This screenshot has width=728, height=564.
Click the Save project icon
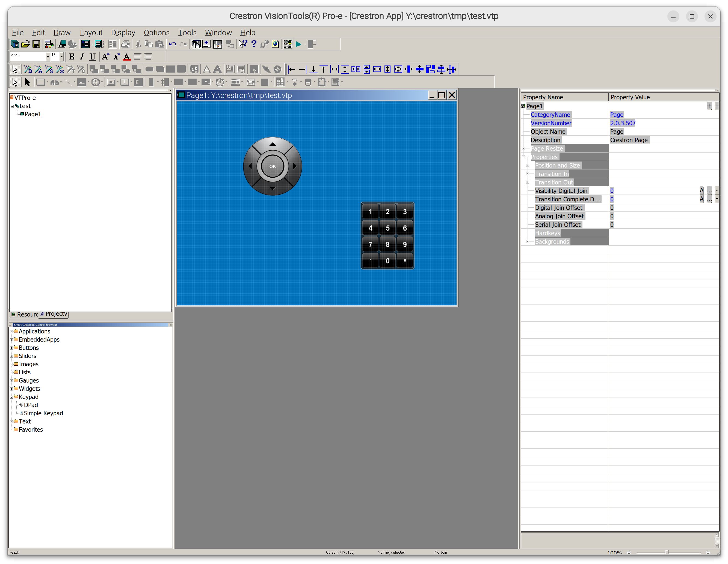[x=36, y=44]
